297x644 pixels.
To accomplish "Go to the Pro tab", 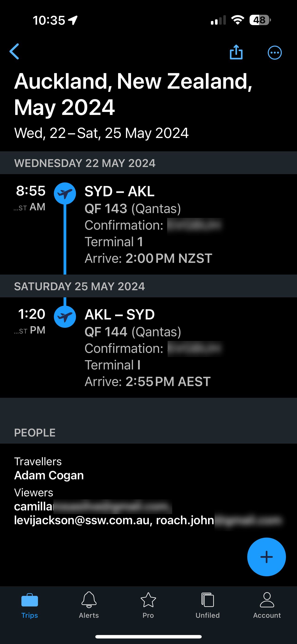I will pyautogui.click(x=148, y=605).
